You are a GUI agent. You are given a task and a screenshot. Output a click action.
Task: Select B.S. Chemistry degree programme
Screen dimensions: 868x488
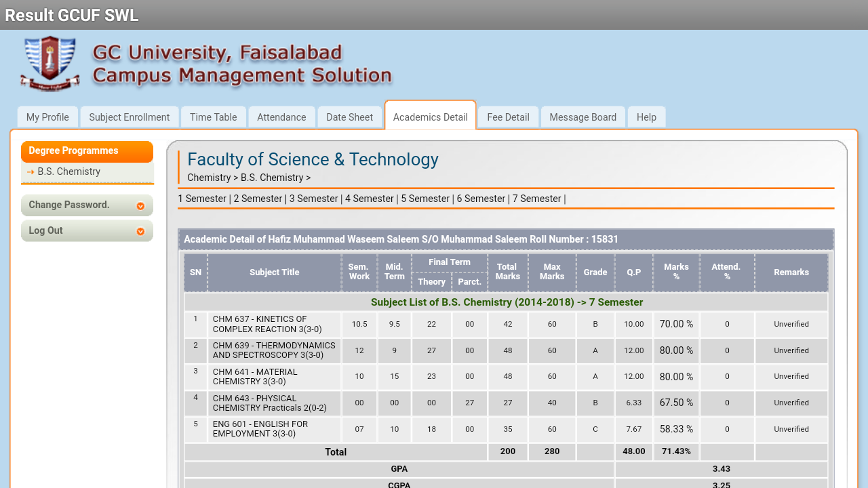click(69, 172)
